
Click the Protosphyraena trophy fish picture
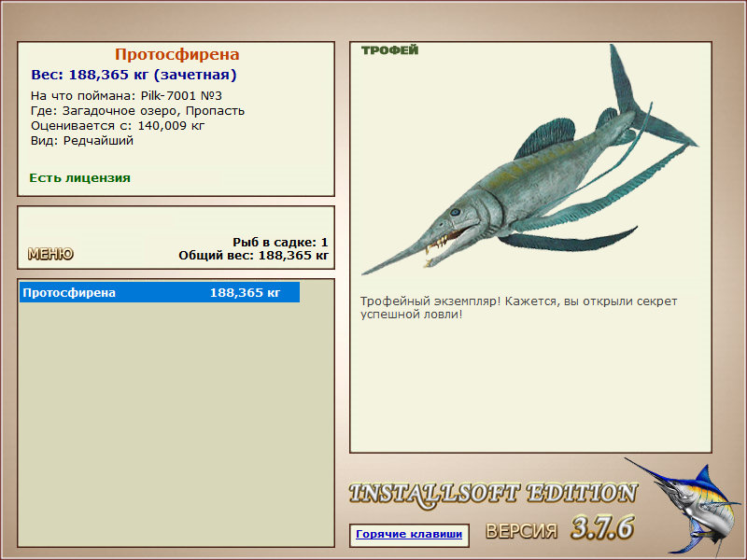click(x=529, y=161)
